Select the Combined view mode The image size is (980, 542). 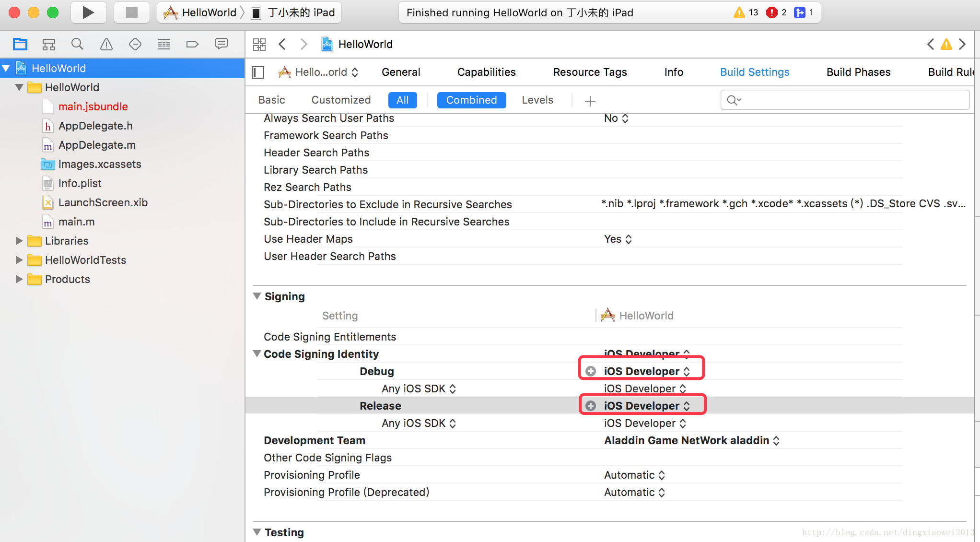(471, 100)
